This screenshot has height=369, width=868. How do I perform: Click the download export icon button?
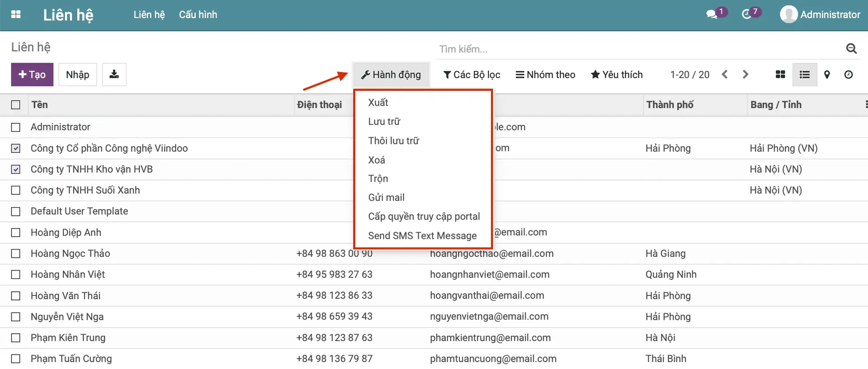(x=114, y=75)
